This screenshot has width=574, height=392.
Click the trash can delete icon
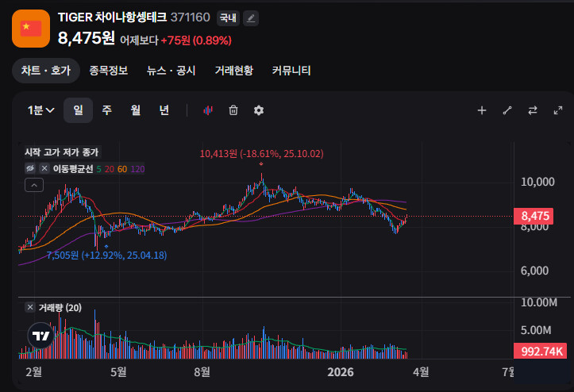233,110
